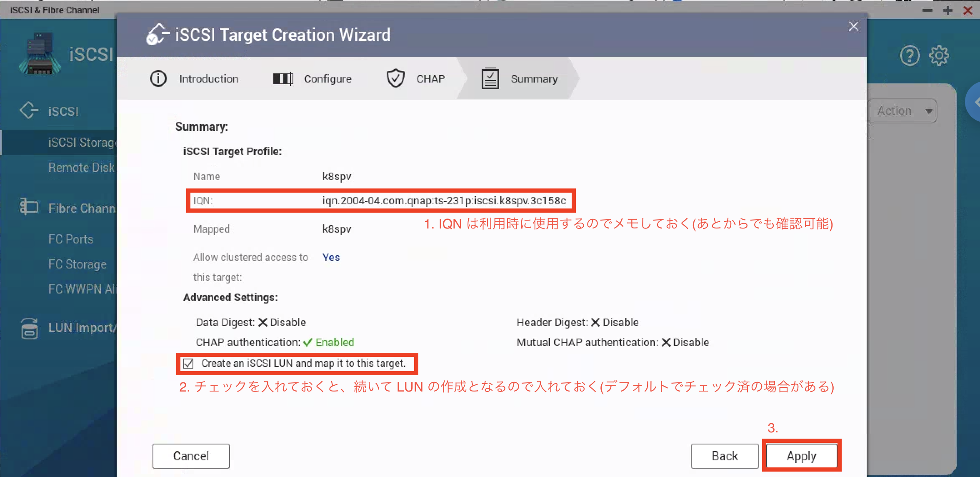Click 'Header Digest: Disable' status
This screenshot has width=980, height=477.
pos(577,322)
